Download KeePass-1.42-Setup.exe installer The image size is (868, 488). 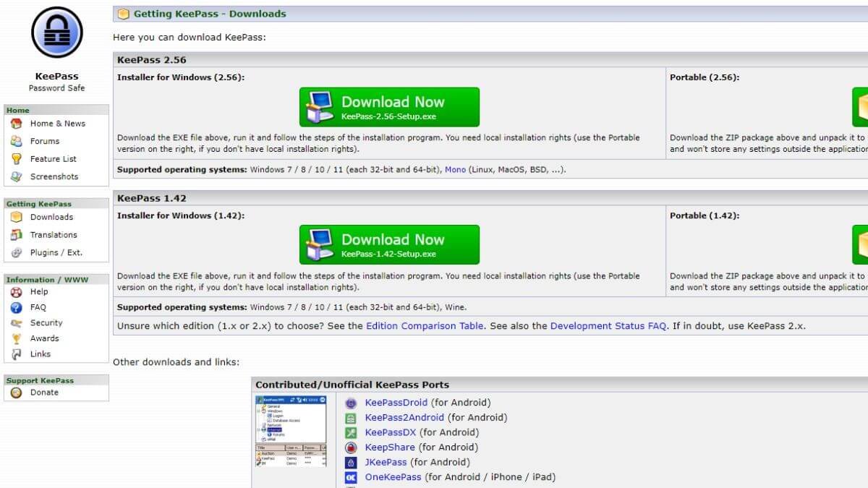pyautogui.click(x=389, y=245)
